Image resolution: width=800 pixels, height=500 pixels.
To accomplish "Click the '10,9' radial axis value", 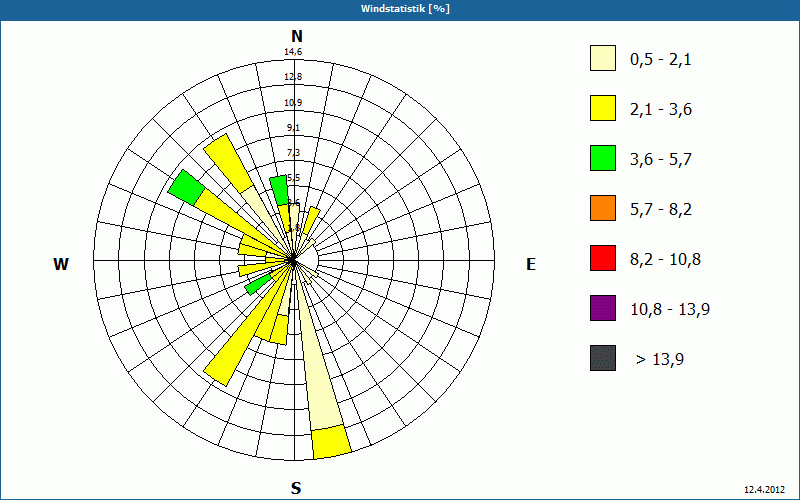I will [x=293, y=103].
